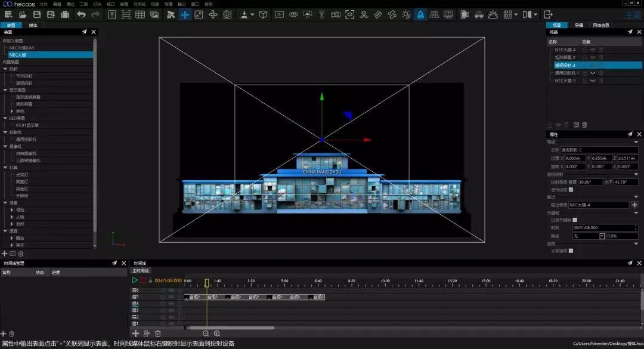Click the trash icon in the 场景 panel
The width and height of the screenshot is (644, 349).
(584, 125)
